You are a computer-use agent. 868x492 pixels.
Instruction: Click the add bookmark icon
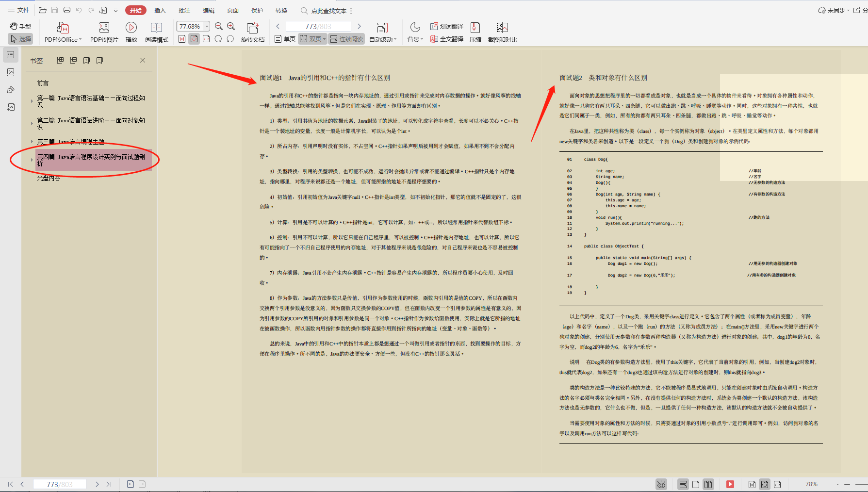point(86,60)
